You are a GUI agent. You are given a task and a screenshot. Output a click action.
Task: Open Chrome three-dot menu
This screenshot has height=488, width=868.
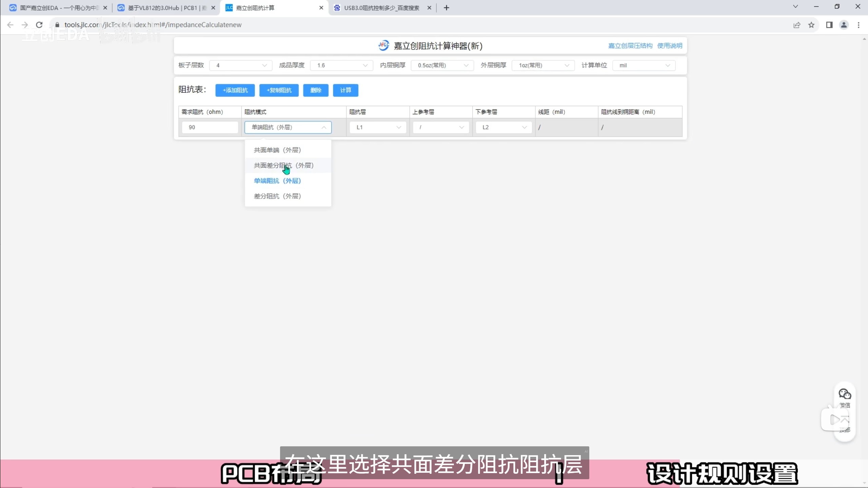(859, 25)
